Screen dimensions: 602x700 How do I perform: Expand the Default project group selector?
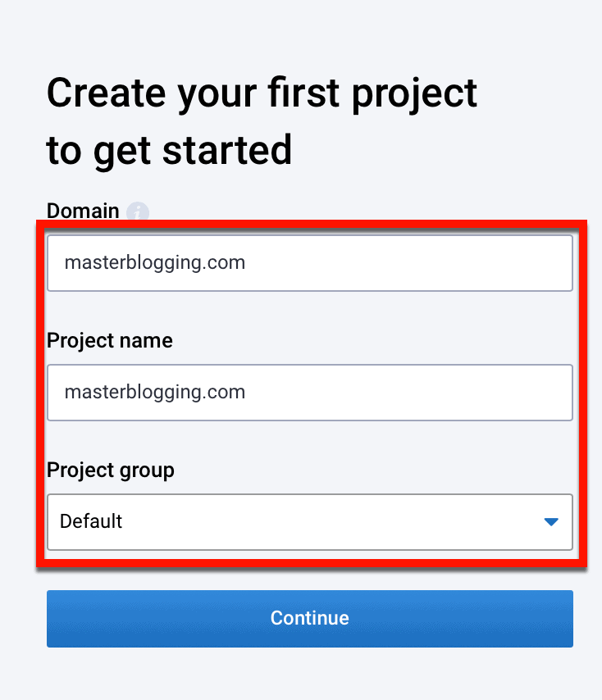click(309, 522)
